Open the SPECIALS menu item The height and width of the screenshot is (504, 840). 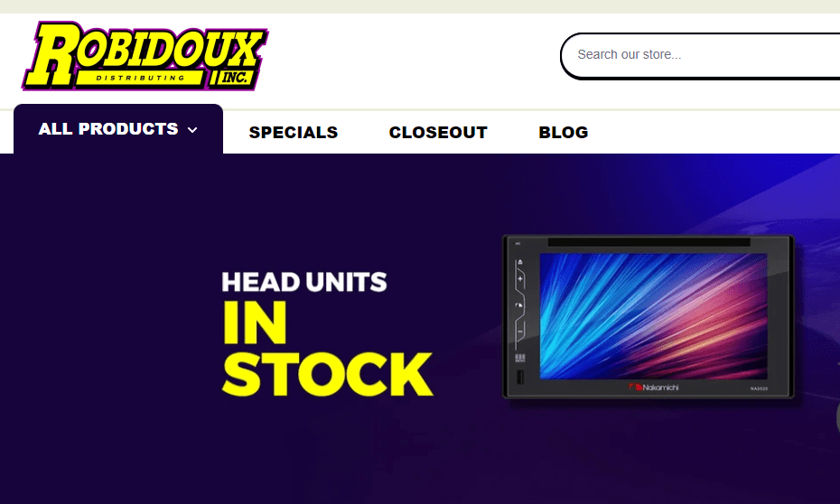click(x=294, y=132)
